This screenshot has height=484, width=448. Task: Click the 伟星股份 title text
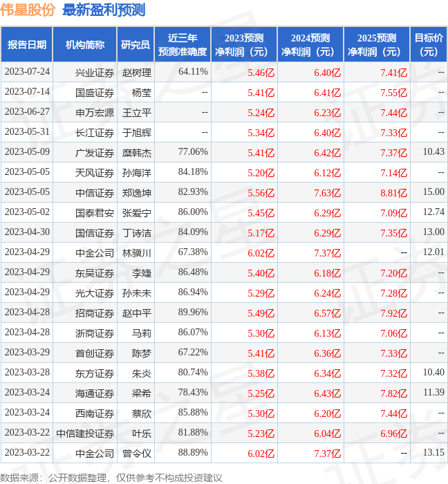coord(28,10)
